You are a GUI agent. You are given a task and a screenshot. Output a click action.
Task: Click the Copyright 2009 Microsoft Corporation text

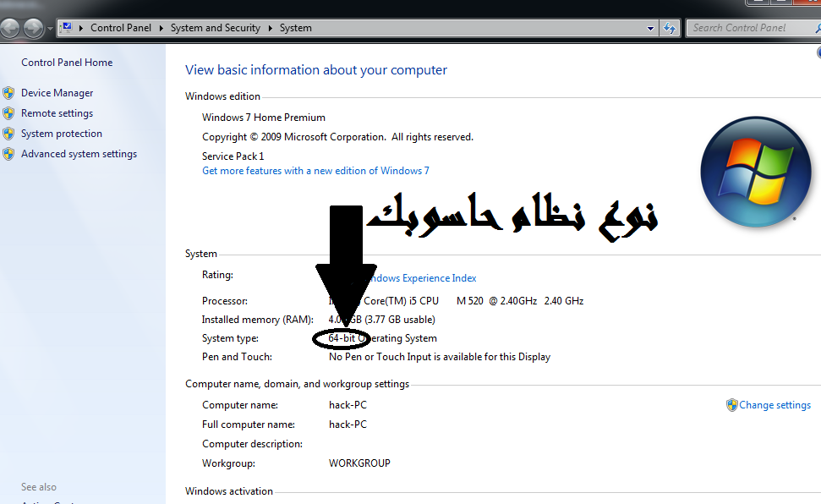pyautogui.click(x=337, y=137)
